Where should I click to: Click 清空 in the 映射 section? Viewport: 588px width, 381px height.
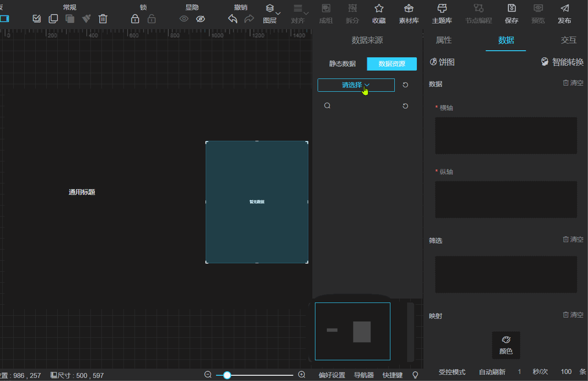click(573, 315)
